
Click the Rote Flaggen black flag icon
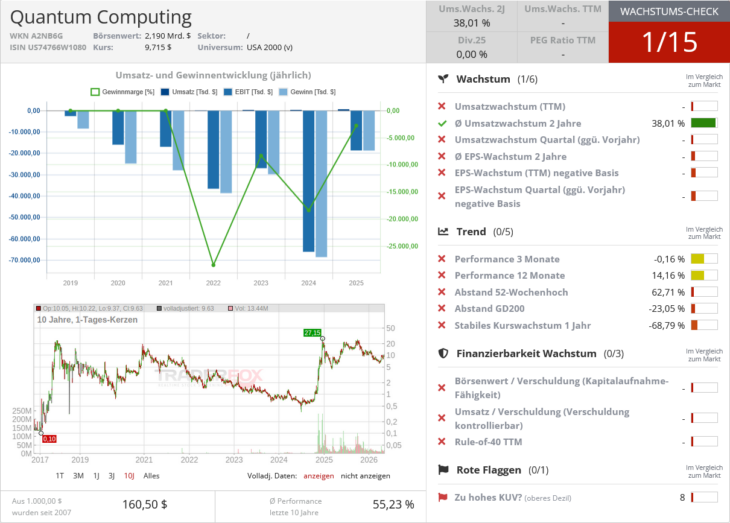point(443,470)
